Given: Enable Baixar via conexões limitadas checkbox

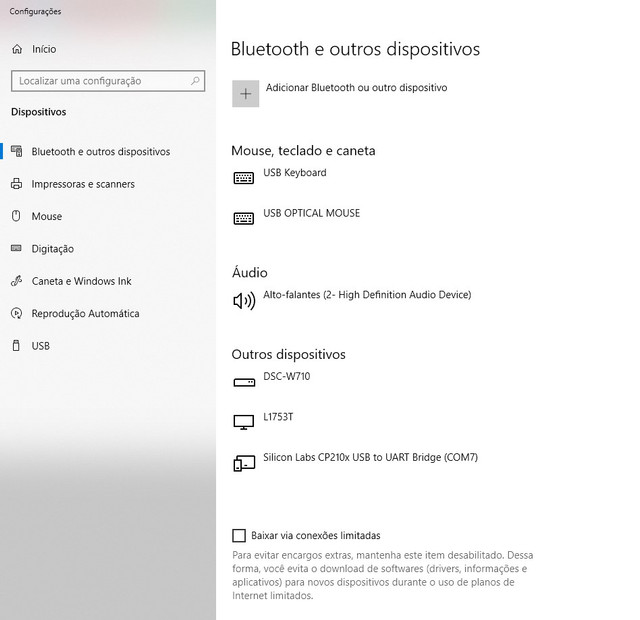Looking at the screenshot, I should coord(239,536).
